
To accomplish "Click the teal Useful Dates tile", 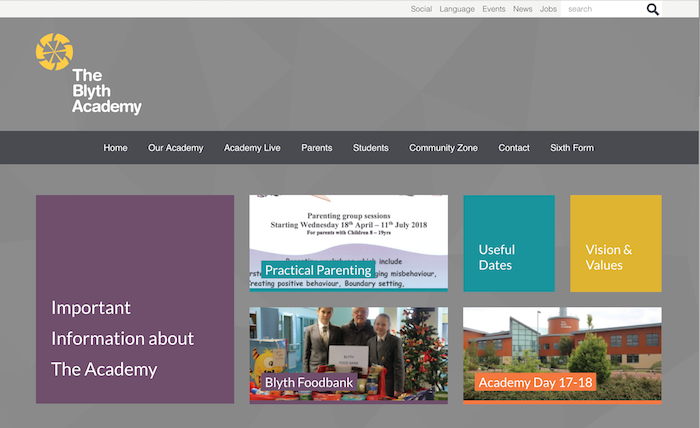I will [508, 243].
